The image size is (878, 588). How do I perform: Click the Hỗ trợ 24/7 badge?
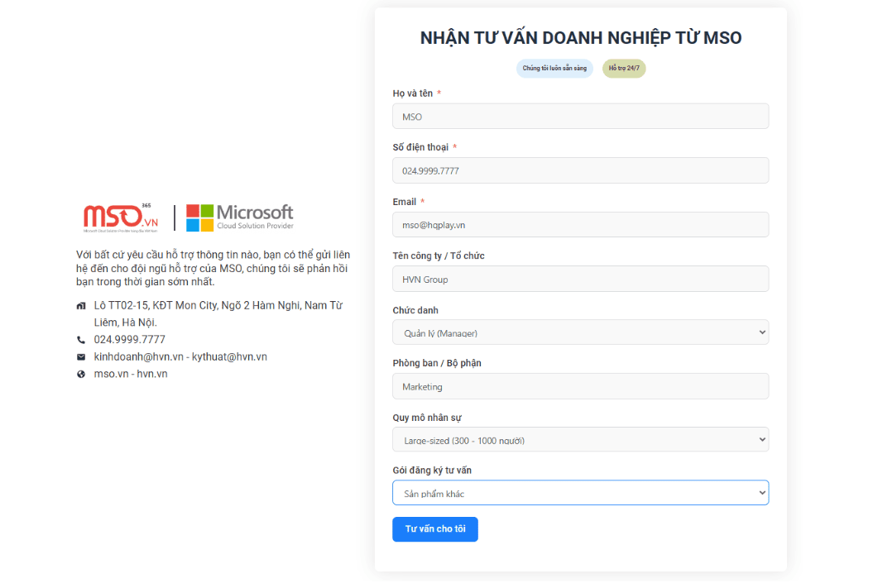624,69
